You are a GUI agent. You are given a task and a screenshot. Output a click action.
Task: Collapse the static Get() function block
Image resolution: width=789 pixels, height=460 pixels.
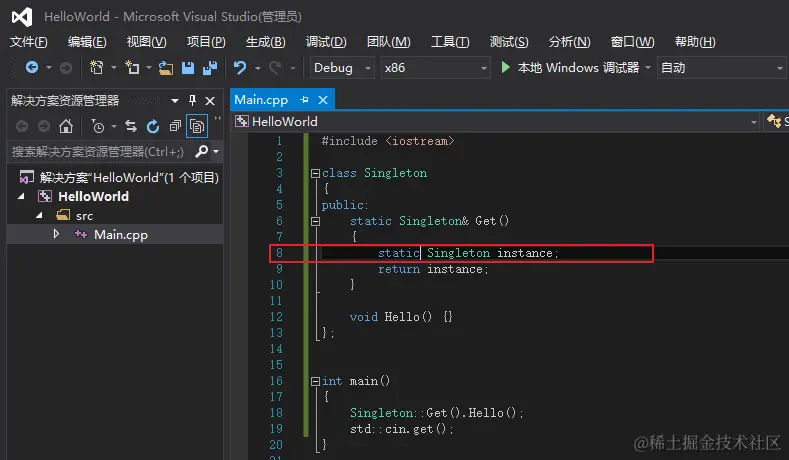[x=315, y=221]
